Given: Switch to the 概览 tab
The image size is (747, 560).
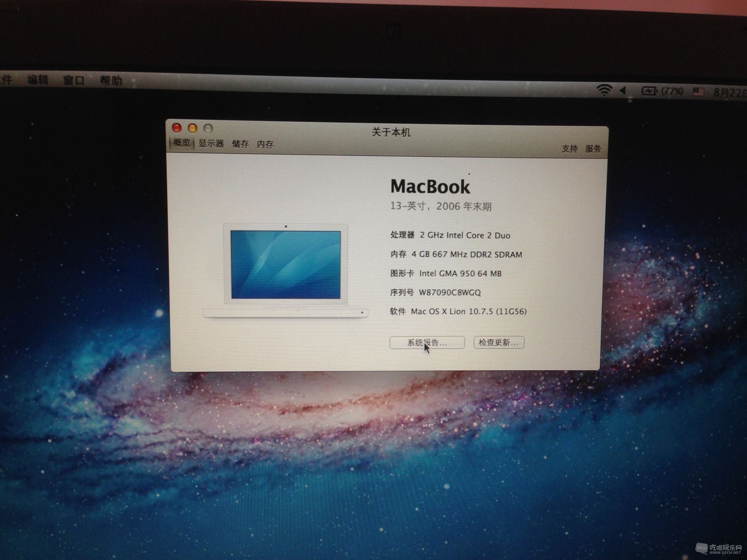Looking at the screenshot, I should point(181,143).
